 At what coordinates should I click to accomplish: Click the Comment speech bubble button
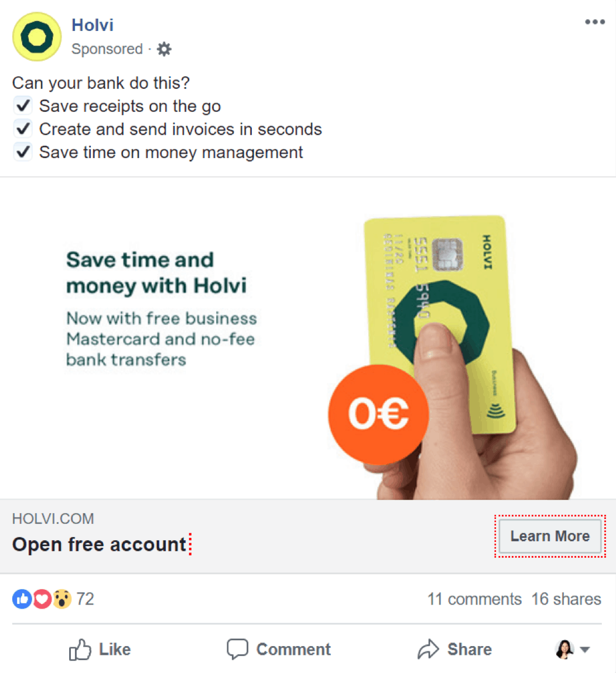click(279, 650)
